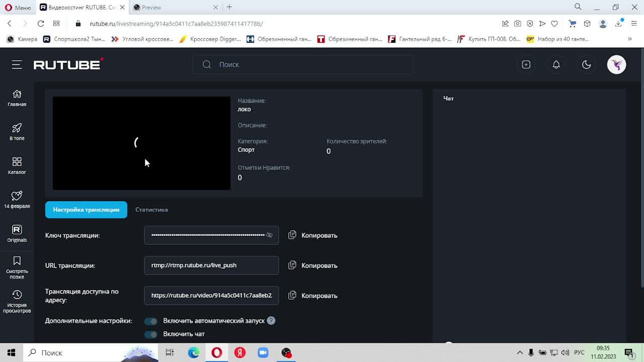
Task: Toggle Включить автоматический запуск
Action: click(x=150, y=321)
